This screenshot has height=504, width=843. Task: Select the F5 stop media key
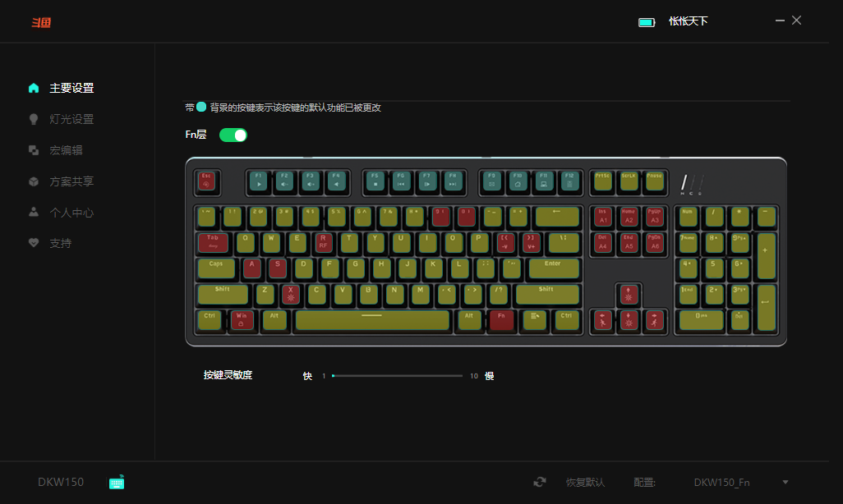point(375,181)
